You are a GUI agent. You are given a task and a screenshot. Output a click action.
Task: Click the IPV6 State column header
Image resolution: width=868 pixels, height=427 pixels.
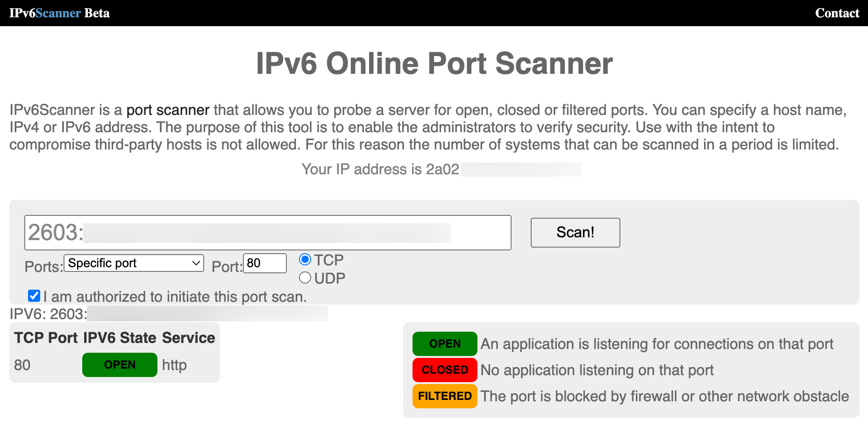pyautogui.click(x=120, y=338)
